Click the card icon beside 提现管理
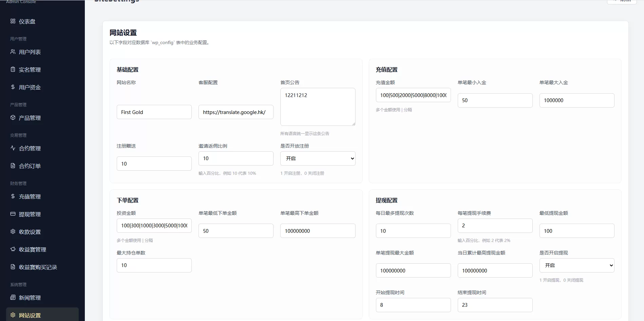644x321 pixels. tap(13, 214)
